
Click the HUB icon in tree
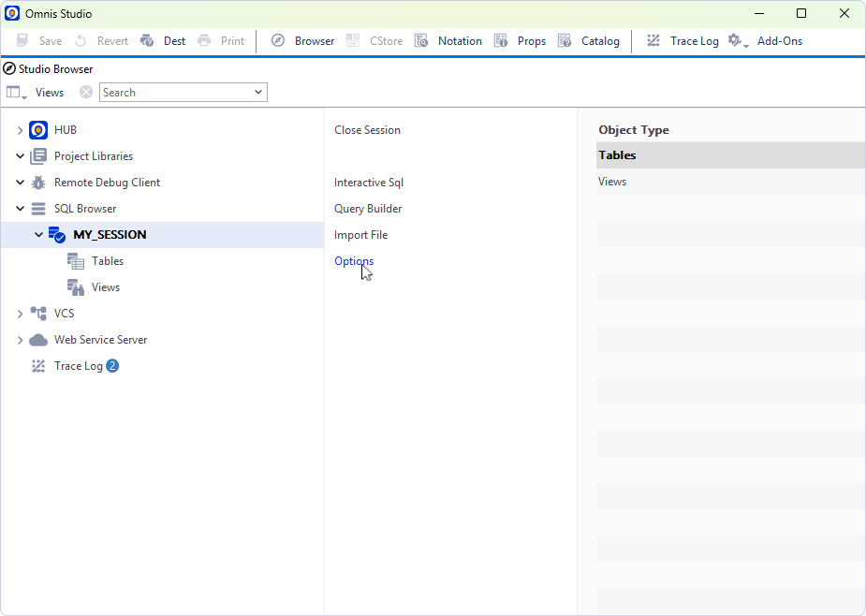(38, 130)
